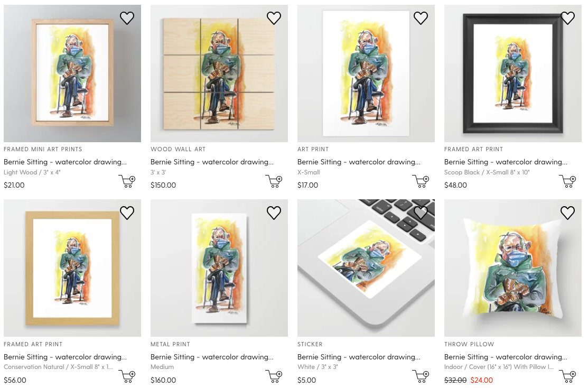Viewport: 588px width, 388px height.
Task: Favorite the Framed Mini Art Print
Action: pyautogui.click(x=127, y=19)
